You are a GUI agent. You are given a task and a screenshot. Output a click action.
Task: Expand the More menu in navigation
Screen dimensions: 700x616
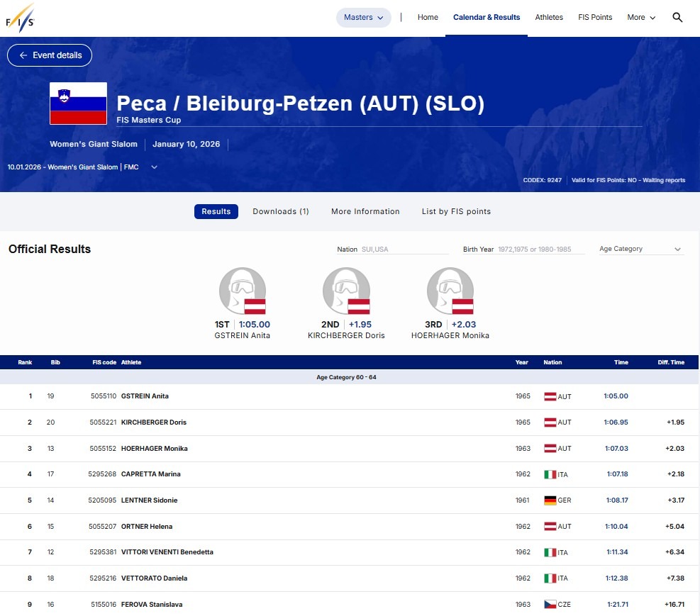[641, 18]
